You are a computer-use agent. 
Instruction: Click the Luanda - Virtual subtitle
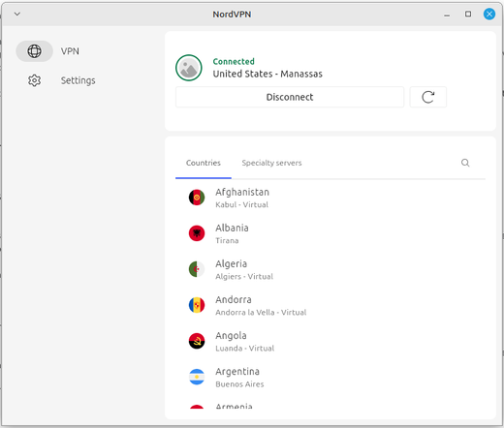pos(244,349)
